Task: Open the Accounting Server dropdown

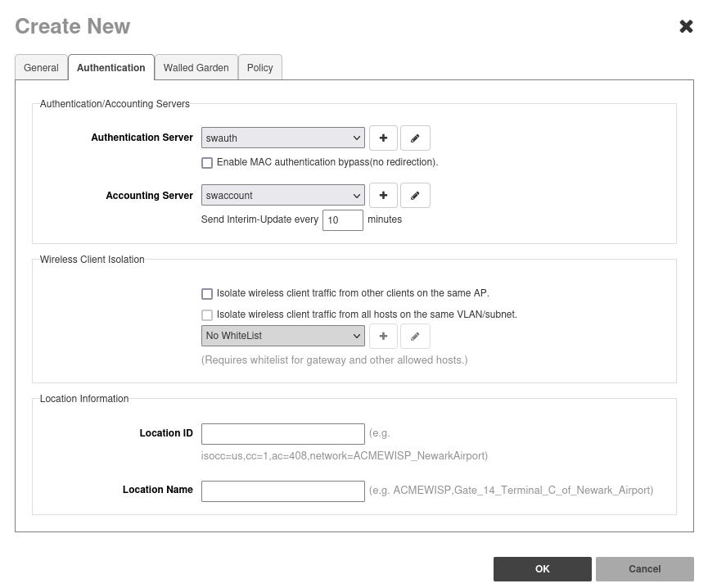Action: (x=282, y=196)
